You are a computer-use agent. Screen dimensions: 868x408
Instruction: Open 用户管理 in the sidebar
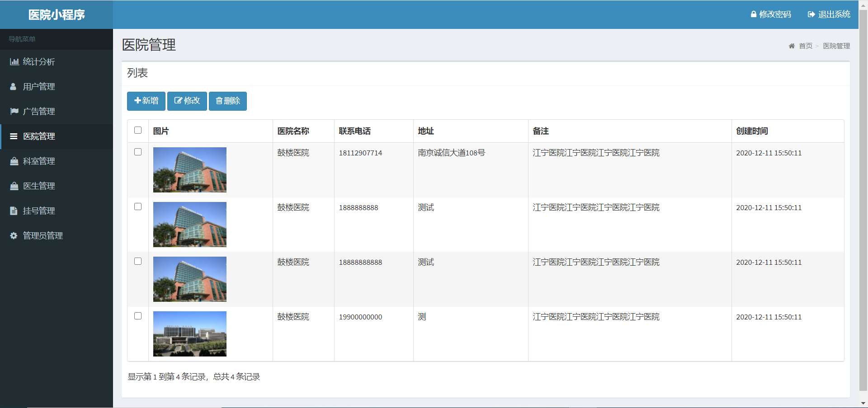[x=57, y=87]
